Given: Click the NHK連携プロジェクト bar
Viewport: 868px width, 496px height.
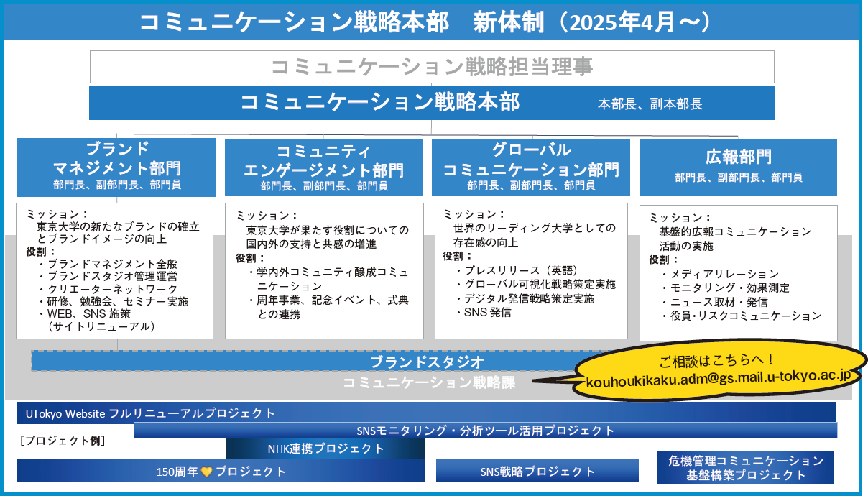Looking at the screenshot, I should coord(325,449).
